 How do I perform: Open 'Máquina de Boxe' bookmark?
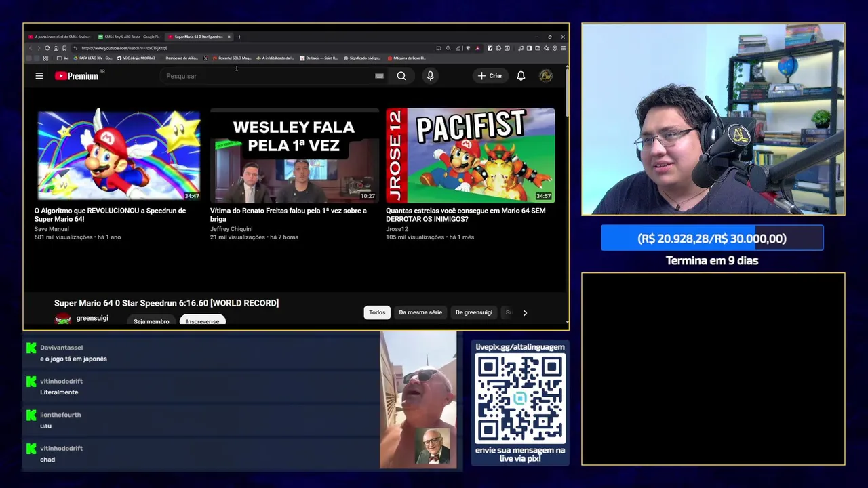[x=406, y=58]
